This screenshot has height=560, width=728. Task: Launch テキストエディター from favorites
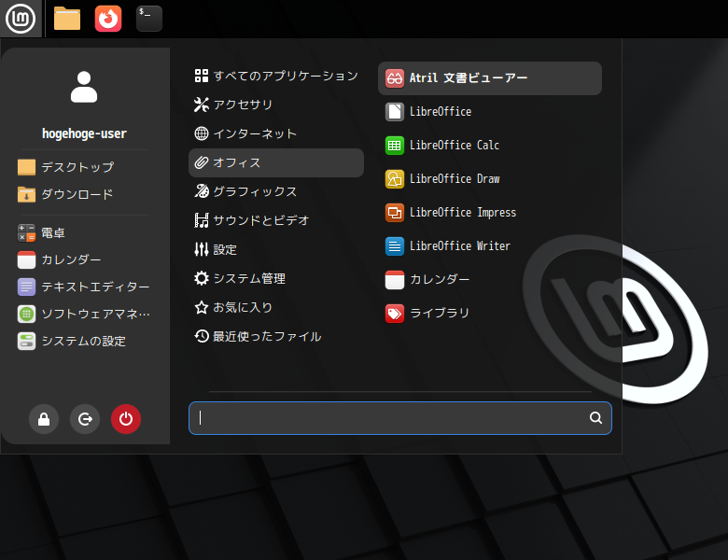(x=84, y=287)
